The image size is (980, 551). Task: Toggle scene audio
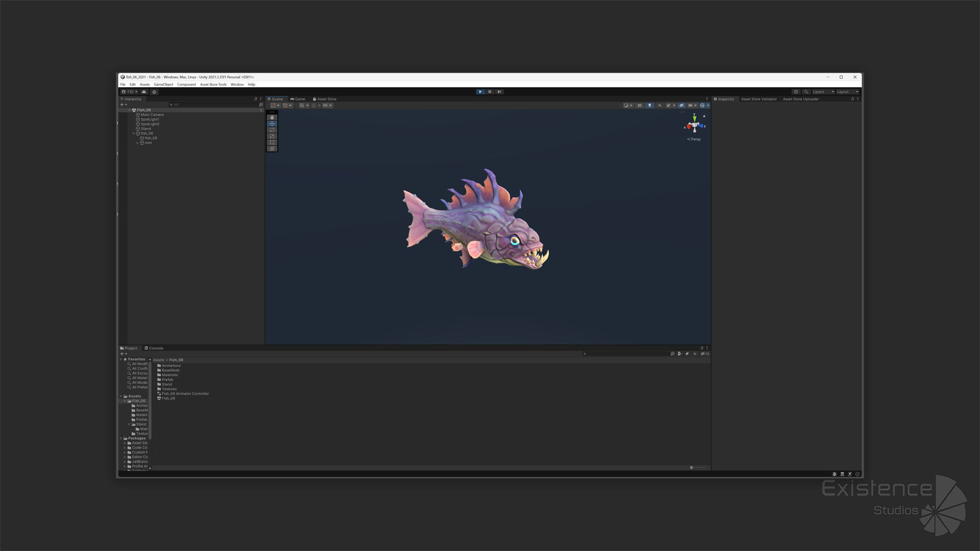[659, 105]
